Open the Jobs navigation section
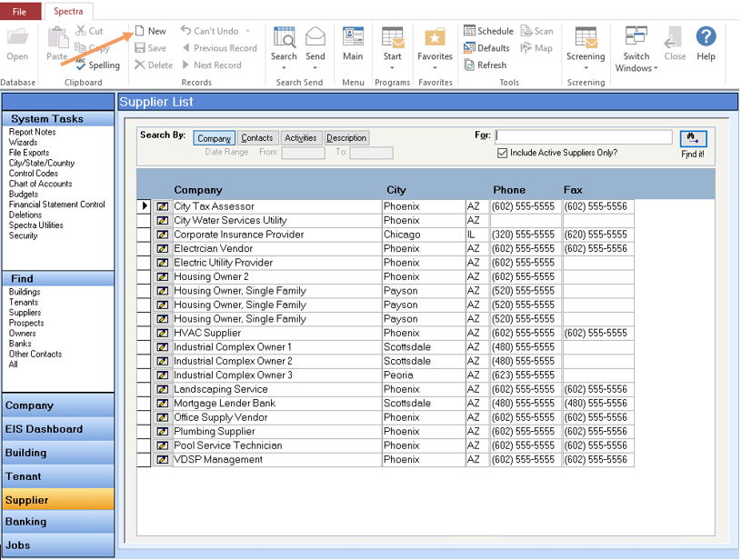The image size is (741, 560). click(x=58, y=545)
